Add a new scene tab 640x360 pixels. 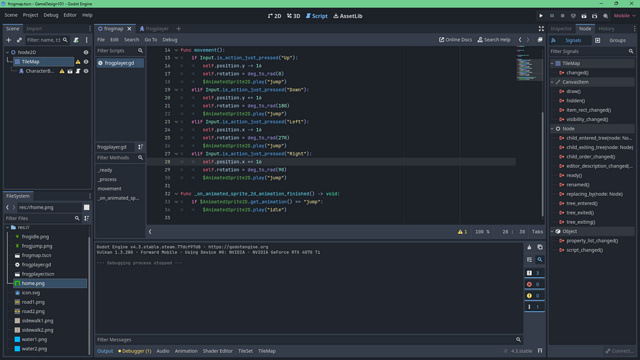178,29
